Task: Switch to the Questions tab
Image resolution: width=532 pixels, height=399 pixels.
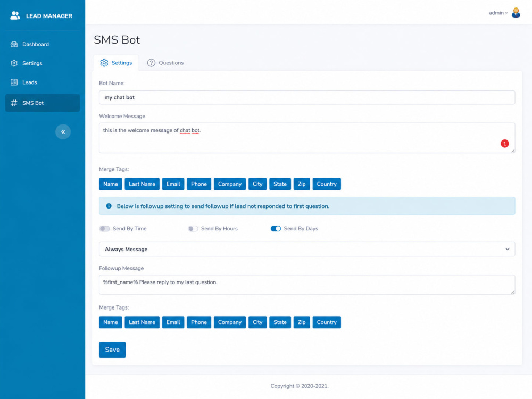Action: [x=165, y=63]
